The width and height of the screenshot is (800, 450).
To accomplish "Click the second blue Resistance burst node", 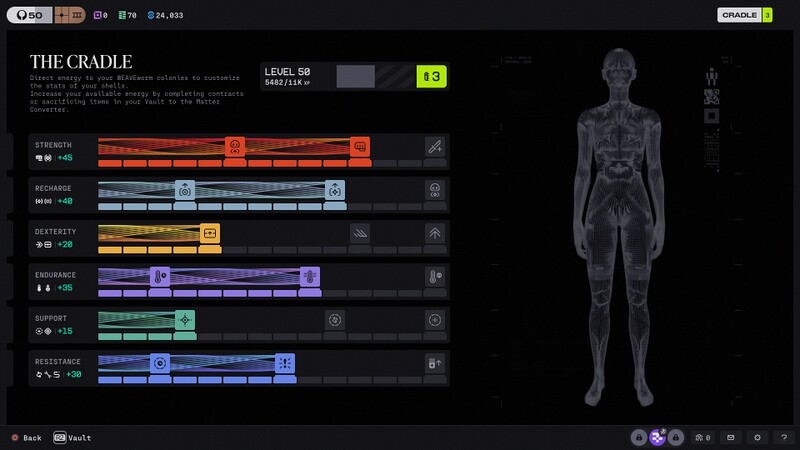I will tap(285, 364).
